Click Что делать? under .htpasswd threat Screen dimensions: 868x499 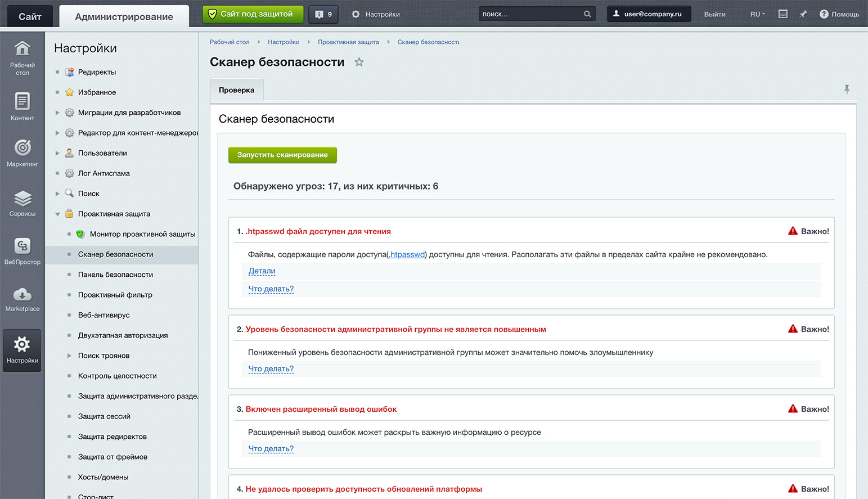(x=271, y=289)
